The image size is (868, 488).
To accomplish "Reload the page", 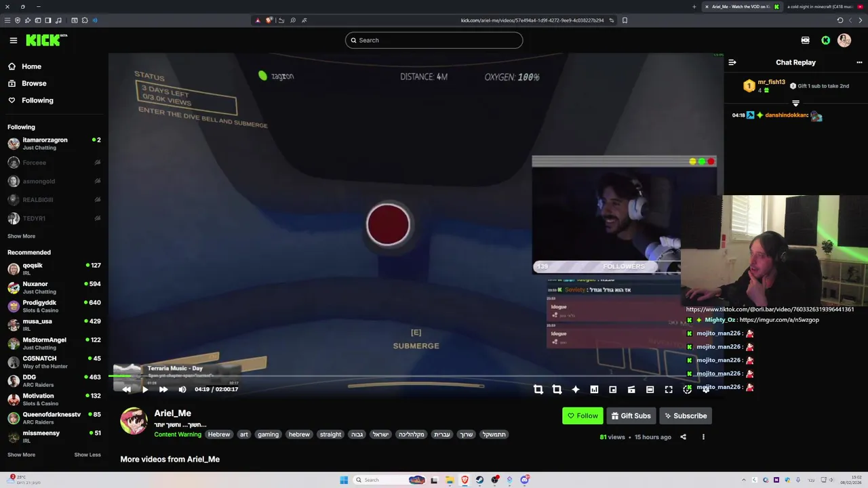I will [840, 20].
